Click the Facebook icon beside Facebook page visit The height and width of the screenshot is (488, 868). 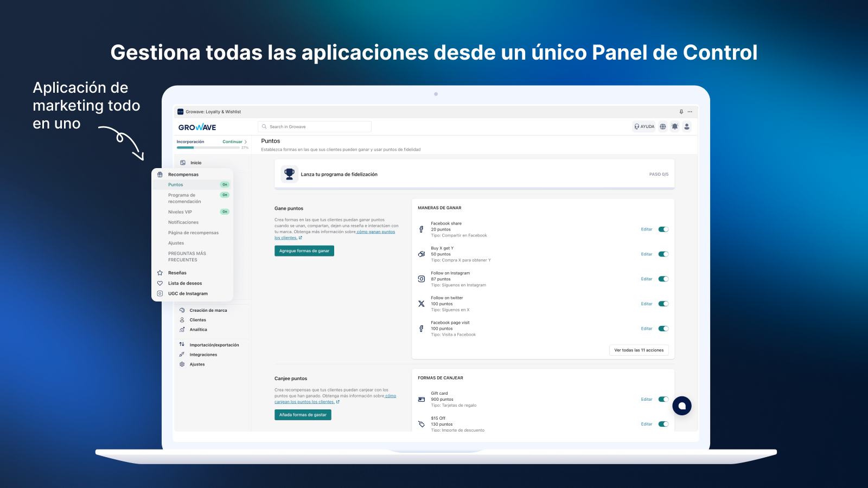(422, 329)
